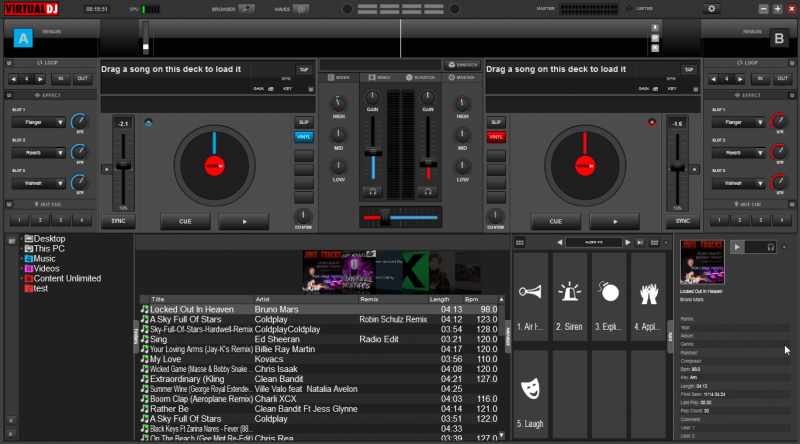Viewport: 800px width, 444px height.
Task: Select track Locked Out In Heaven
Action: click(x=320, y=309)
